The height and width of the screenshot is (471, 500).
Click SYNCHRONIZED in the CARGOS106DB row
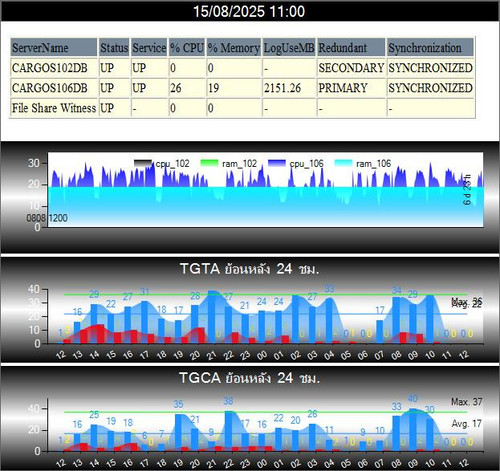[430, 88]
